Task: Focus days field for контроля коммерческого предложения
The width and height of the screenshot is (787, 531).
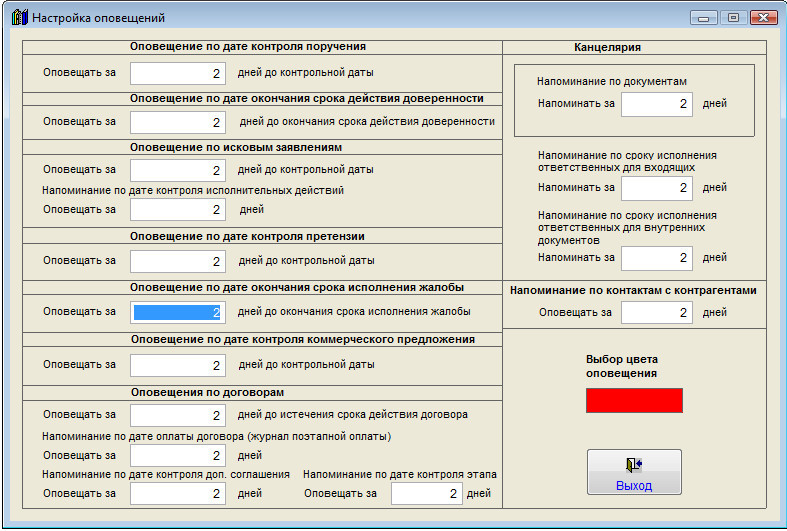Action: [x=178, y=365]
